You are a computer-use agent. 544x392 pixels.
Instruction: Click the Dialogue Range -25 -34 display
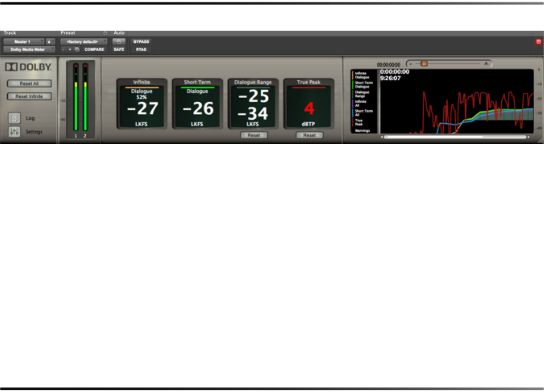click(x=253, y=104)
